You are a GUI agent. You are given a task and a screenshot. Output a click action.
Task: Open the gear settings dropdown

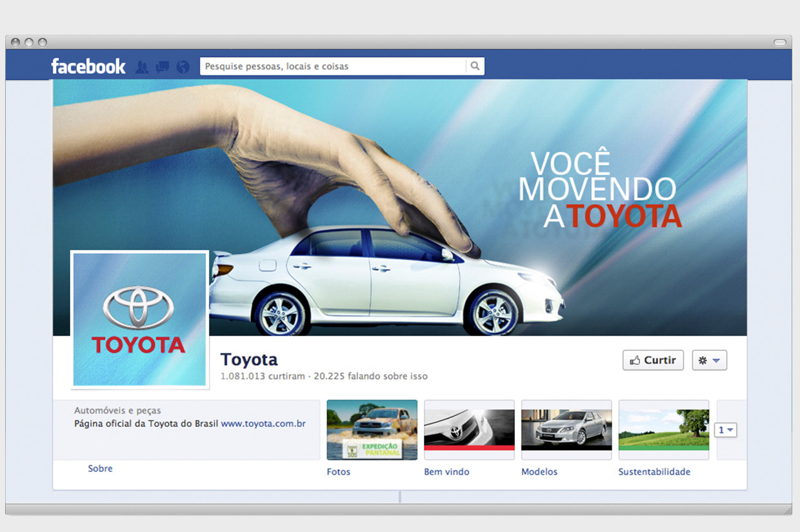[x=710, y=360]
